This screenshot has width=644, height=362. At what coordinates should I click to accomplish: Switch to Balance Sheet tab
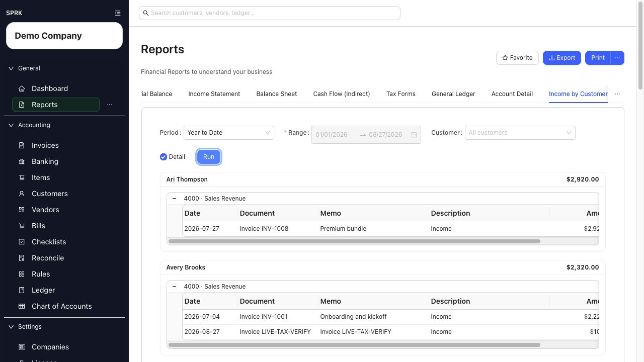pyautogui.click(x=277, y=94)
